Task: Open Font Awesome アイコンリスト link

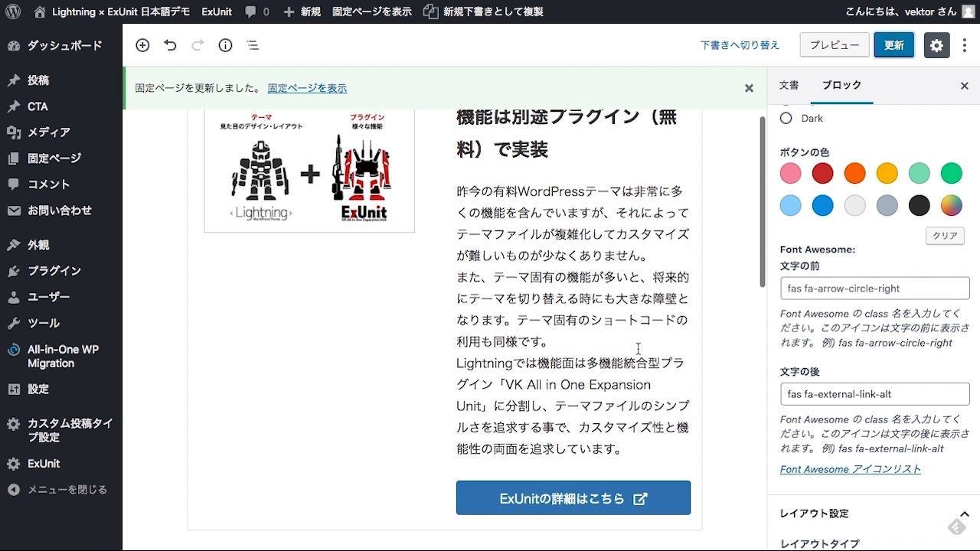Action: pos(850,469)
